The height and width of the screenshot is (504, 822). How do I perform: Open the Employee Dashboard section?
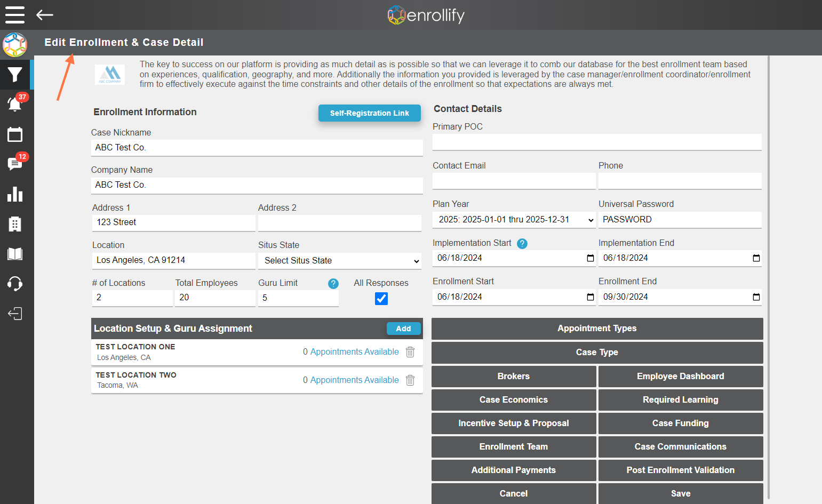click(681, 377)
